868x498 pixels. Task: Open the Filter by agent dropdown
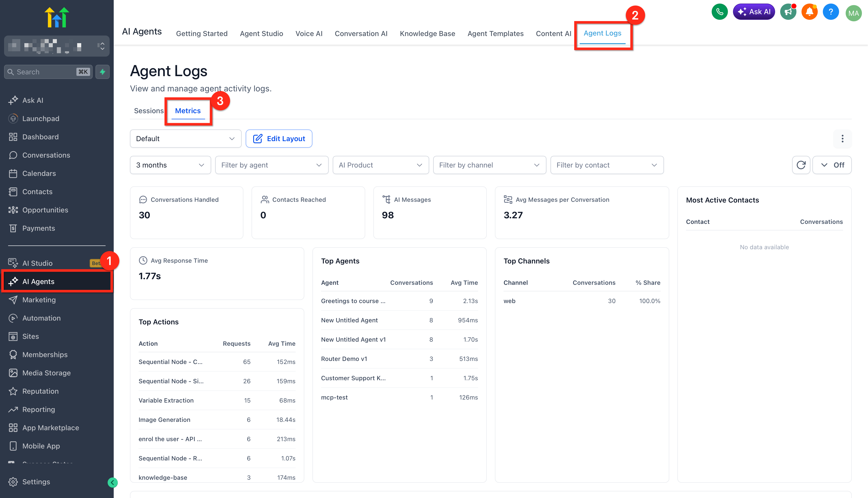(272, 165)
